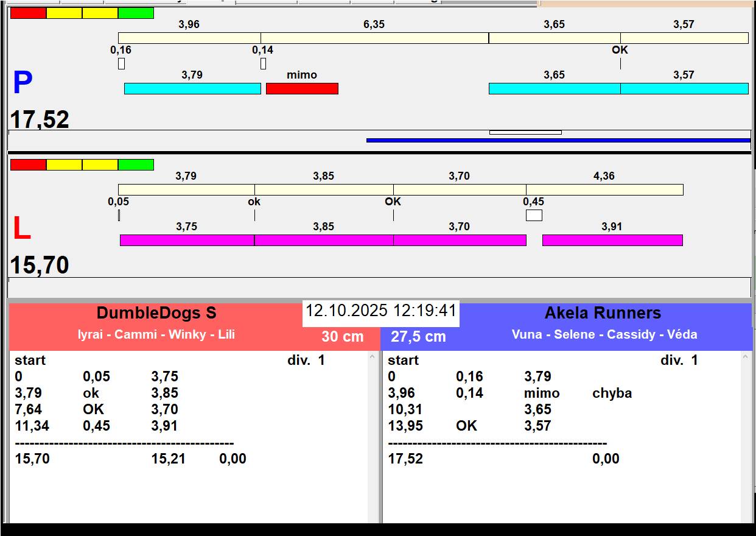Click the roster 'Vuna - Selene - Cassidy - Véda'
The image size is (756, 536).
click(x=604, y=334)
